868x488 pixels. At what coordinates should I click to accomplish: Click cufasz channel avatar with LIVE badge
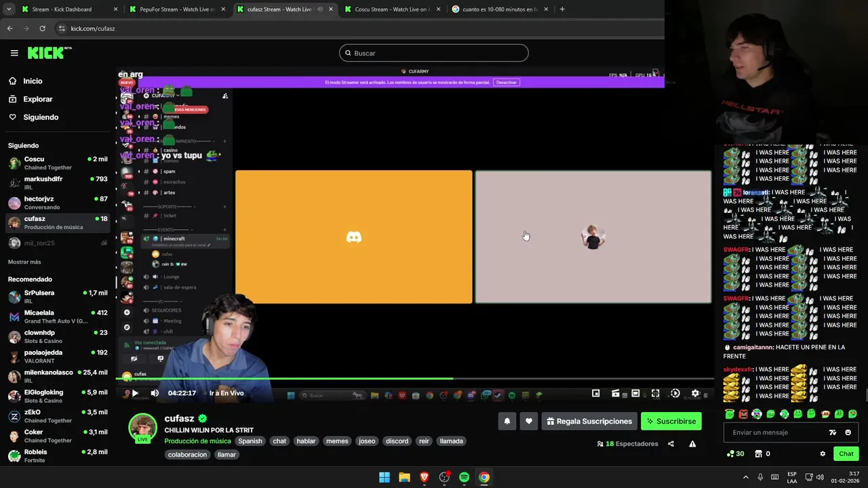click(x=143, y=428)
